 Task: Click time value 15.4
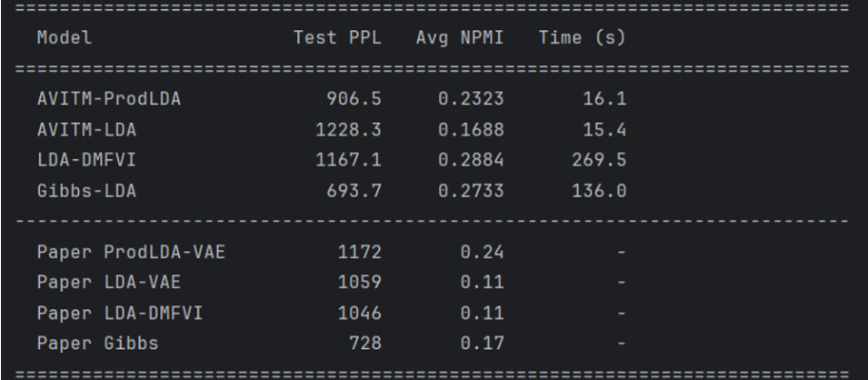pos(604,130)
